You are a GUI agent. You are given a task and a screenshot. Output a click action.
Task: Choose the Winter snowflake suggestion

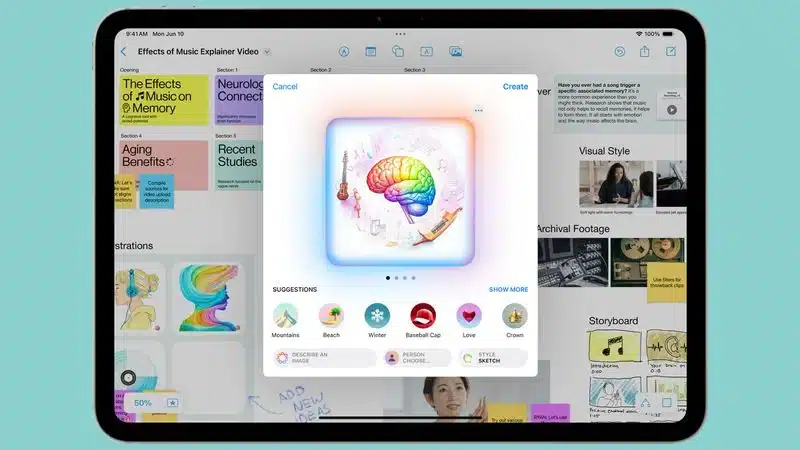377,317
